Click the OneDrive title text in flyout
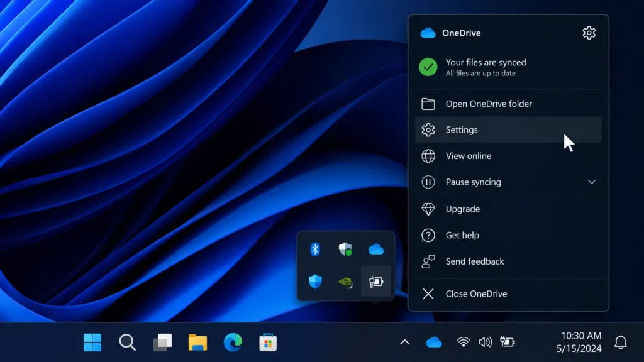Image resolution: width=644 pixels, height=362 pixels. tap(461, 33)
